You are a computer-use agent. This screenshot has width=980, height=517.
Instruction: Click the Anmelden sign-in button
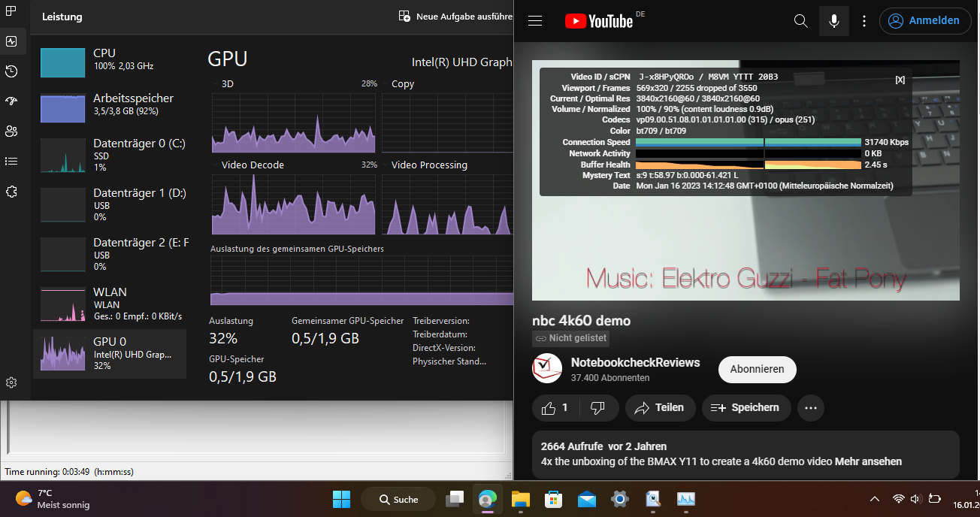pos(924,21)
